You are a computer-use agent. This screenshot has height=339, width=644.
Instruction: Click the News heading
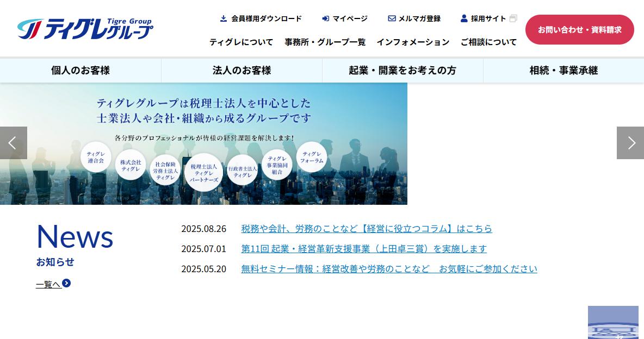point(75,236)
